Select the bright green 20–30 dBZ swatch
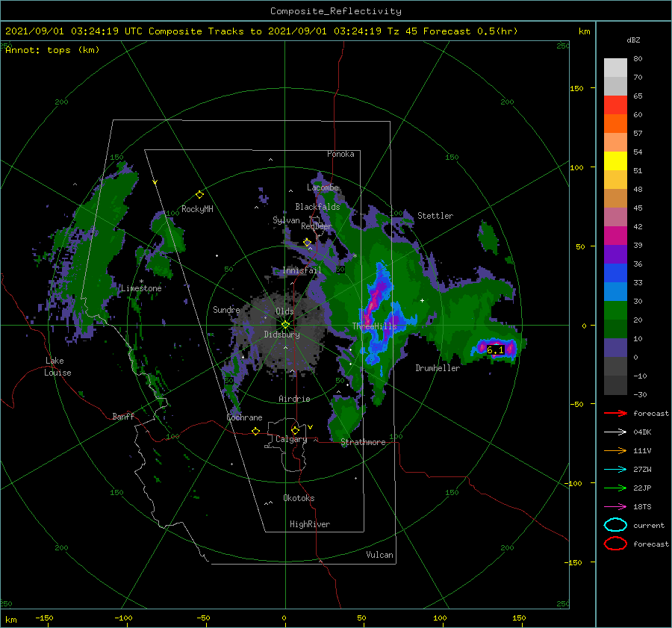This screenshot has width=672, height=628. click(x=615, y=311)
